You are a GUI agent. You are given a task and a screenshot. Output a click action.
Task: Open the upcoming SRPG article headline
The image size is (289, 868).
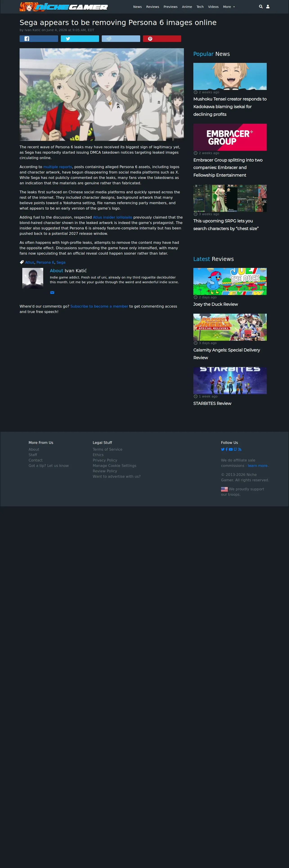[226, 225]
